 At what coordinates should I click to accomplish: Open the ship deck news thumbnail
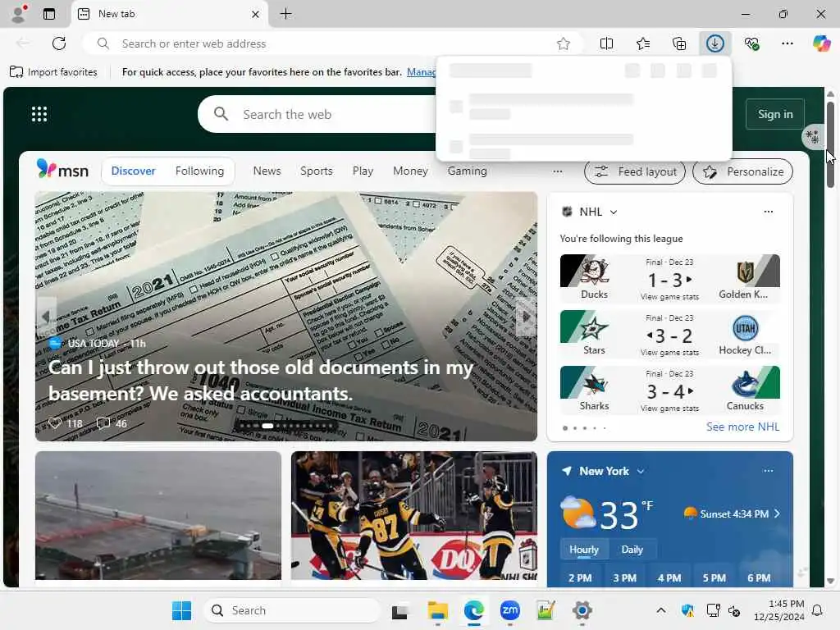coord(158,515)
